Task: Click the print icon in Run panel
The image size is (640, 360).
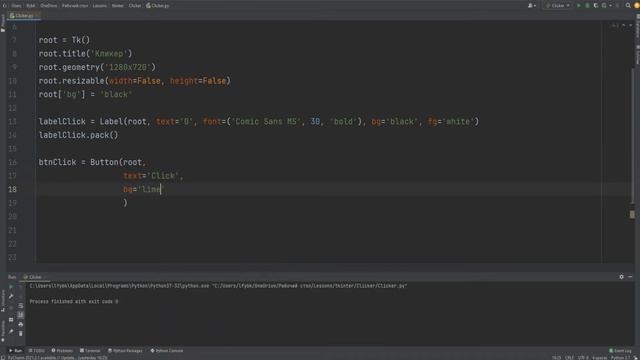Action: coord(20,324)
